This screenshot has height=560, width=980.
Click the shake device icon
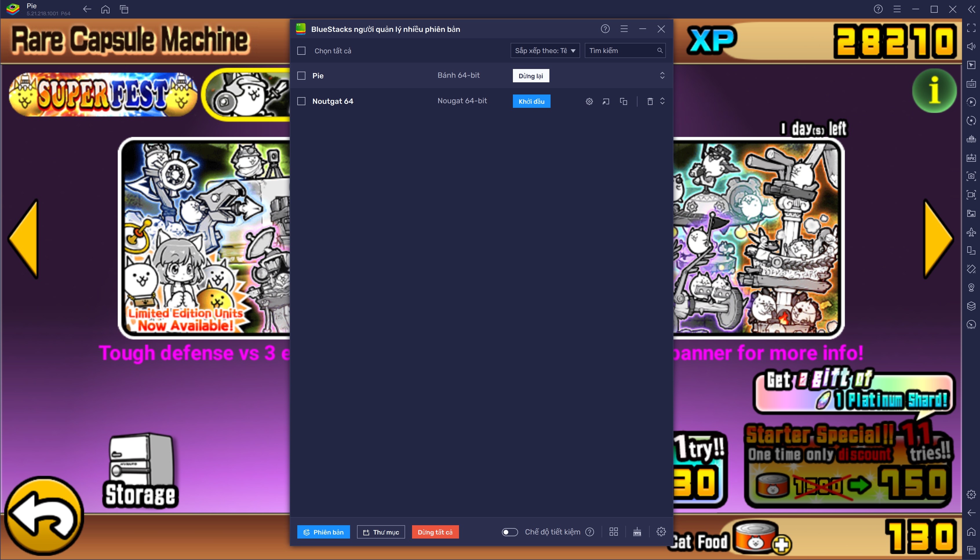click(971, 269)
